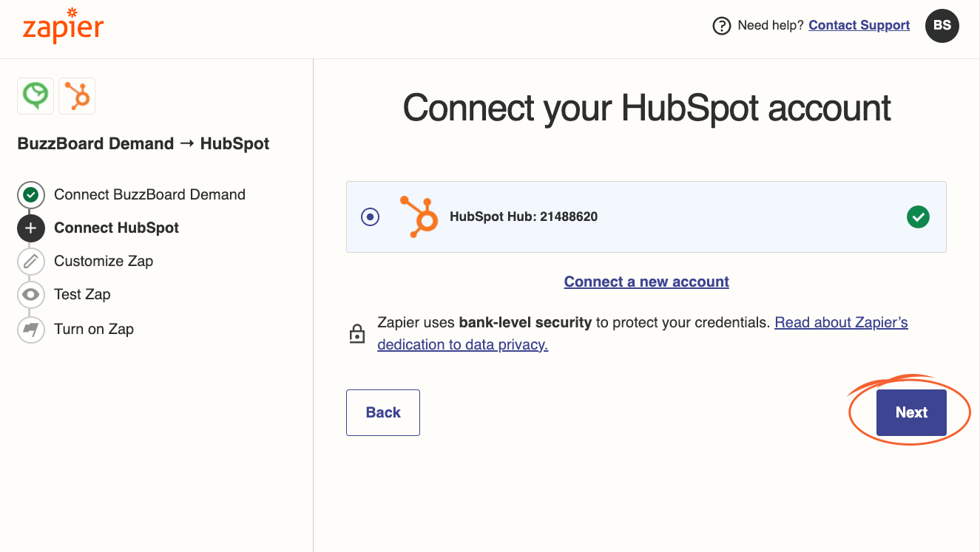Viewport: 980px width, 552px height.
Task: Click HubSpot Hub: 21488620 text
Action: [x=524, y=217]
